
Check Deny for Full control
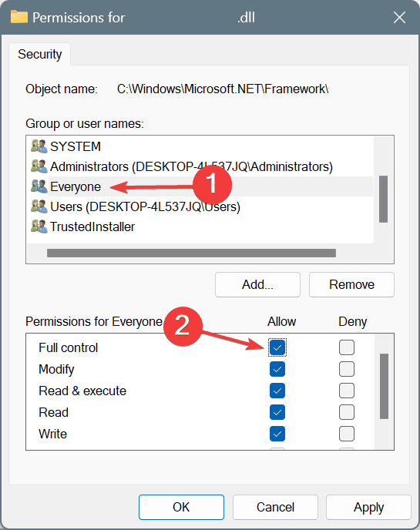click(347, 347)
